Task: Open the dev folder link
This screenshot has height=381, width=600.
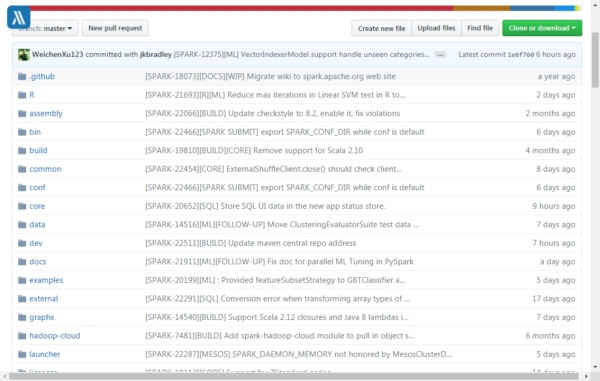Action: [36, 243]
